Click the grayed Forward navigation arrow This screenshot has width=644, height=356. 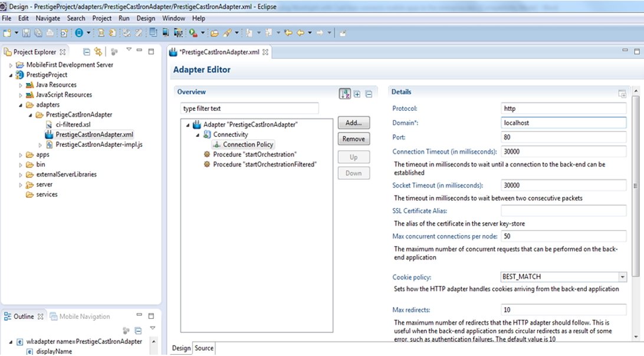[320, 33]
